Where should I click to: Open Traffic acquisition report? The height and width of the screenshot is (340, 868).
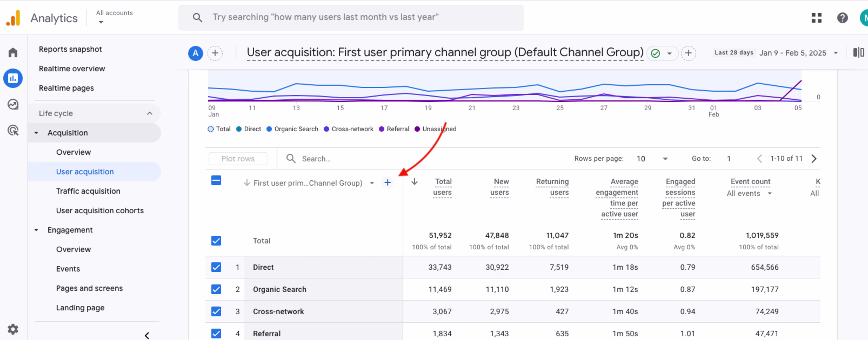[x=88, y=191]
